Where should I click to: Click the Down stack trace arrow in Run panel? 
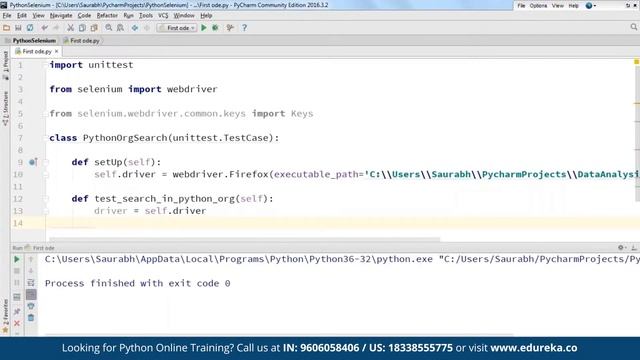click(31, 271)
